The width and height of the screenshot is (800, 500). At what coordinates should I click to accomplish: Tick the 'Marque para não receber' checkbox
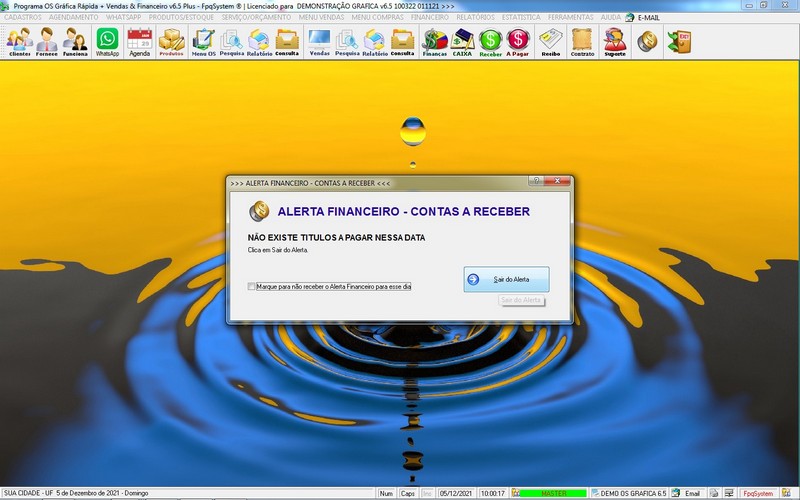click(251, 287)
